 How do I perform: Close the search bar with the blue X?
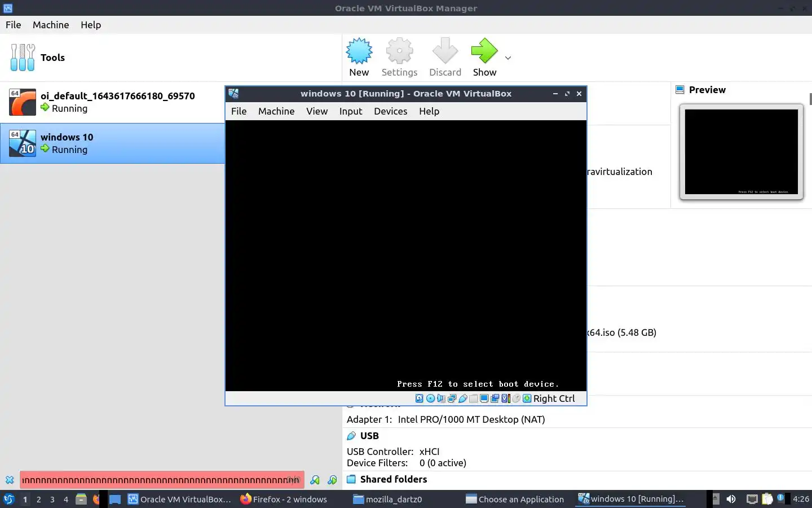(10, 480)
